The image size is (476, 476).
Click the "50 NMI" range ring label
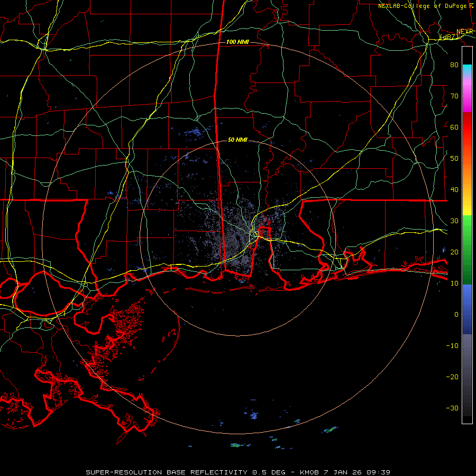coord(237,140)
